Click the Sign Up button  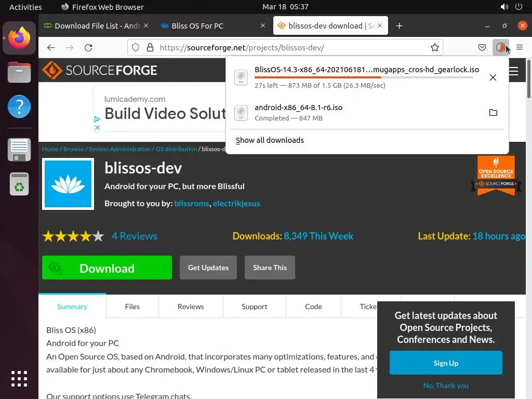446,363
